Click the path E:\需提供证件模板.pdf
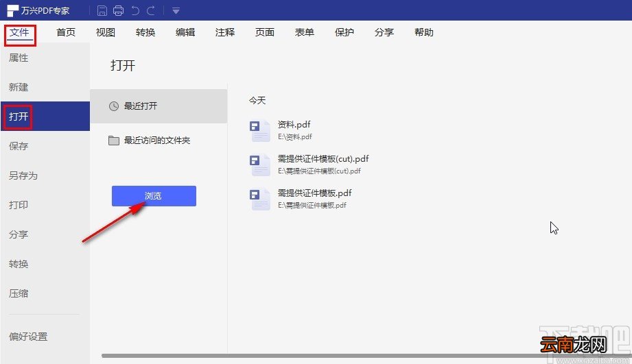This screenshot has height=364, width=632. click(x=312, y=205)
